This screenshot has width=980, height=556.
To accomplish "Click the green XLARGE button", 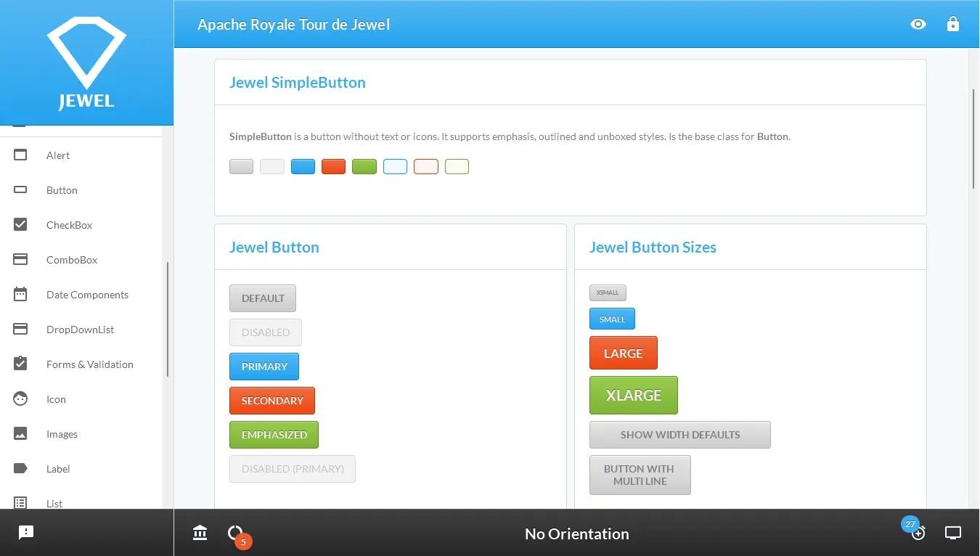I will pyautogui.click(x=634, y=395).
